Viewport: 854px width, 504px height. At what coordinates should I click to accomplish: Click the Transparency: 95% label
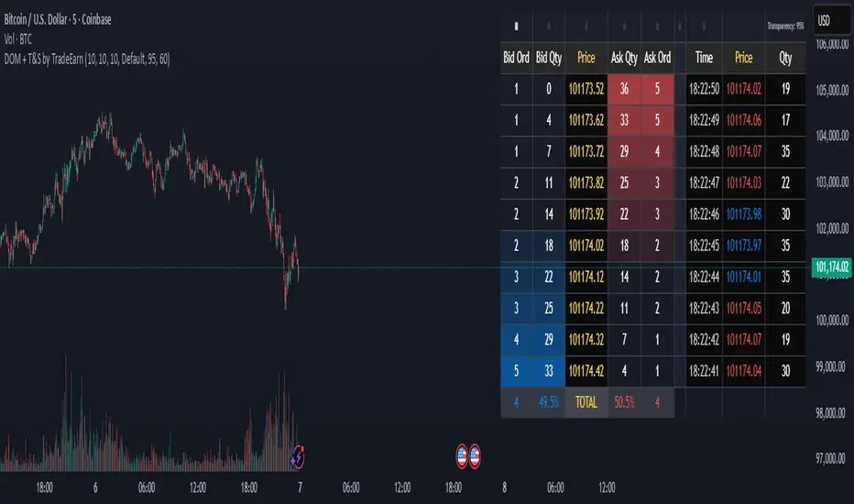(x=787, y=27)
